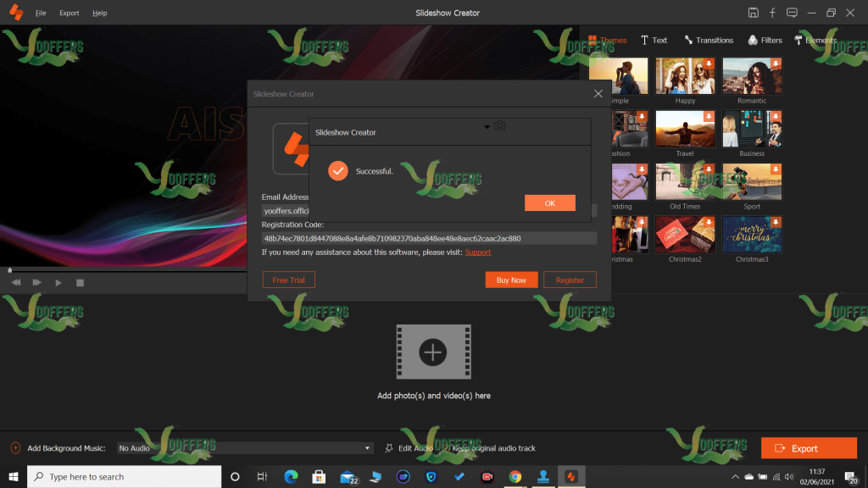Select the Happy theme thumbnail
The height and width of the screenshot is (488, 868).
pyautogui.click(x=685, y=75)
